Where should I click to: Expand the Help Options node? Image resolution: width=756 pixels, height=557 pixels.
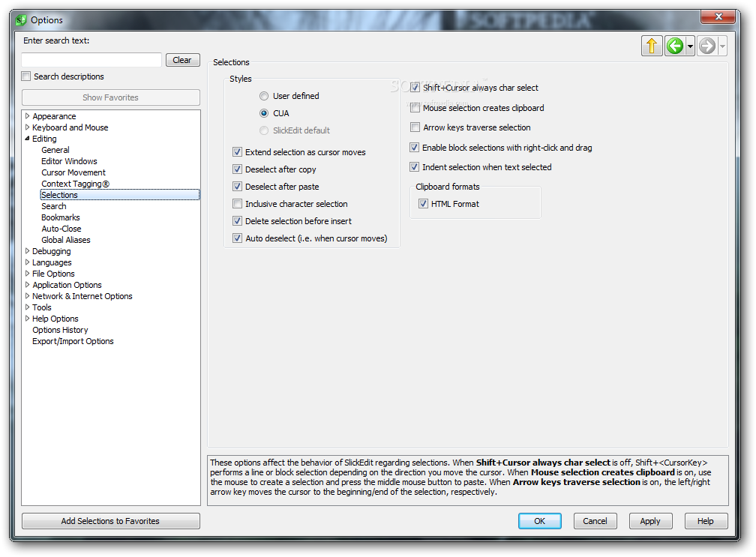pos(27,319)
